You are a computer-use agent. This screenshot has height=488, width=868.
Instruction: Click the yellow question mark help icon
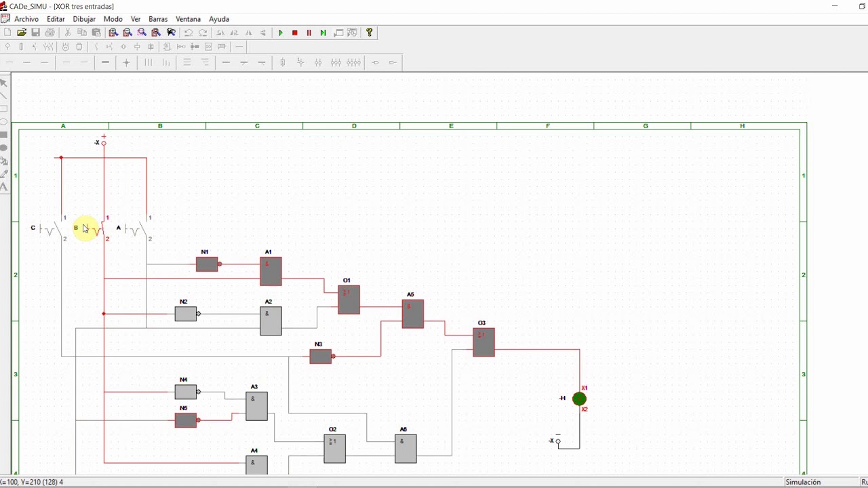(x=370, y=33)
